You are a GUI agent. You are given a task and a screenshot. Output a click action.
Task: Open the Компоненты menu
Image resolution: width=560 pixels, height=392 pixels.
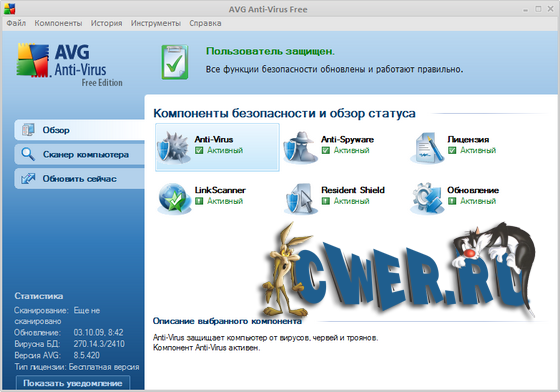(58, 23)
